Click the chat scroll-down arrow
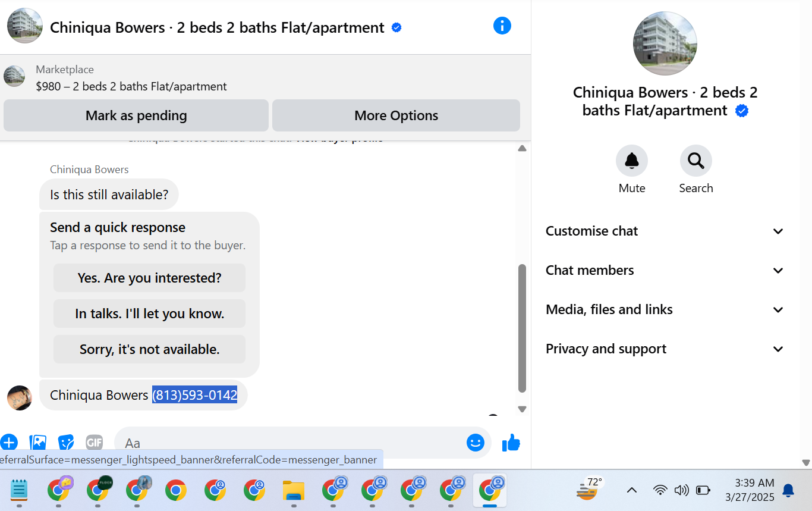The image size is (812, 511). tap(522, 409)
